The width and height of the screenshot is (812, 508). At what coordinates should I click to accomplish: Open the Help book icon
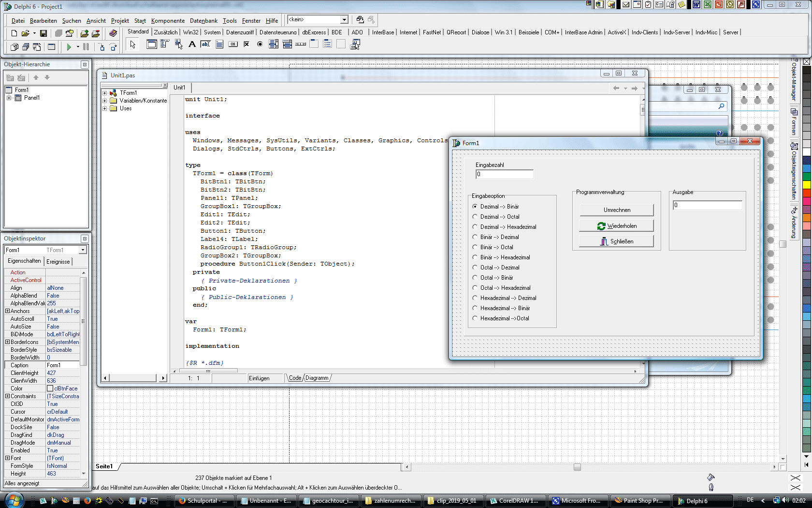[113, 33]
